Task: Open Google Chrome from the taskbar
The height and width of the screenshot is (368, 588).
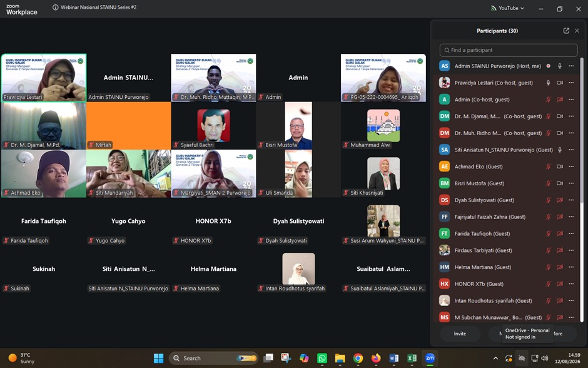Action: (358, 358)
